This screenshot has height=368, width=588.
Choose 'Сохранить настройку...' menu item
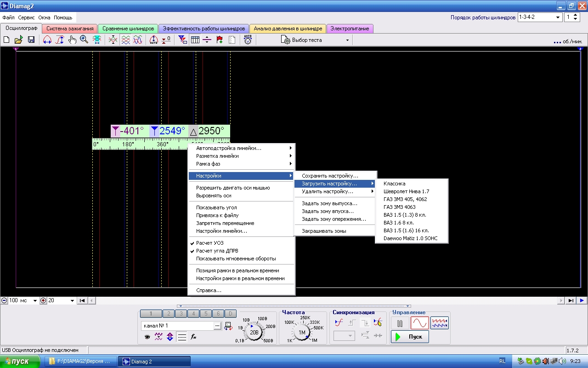[x=335, y=176]
